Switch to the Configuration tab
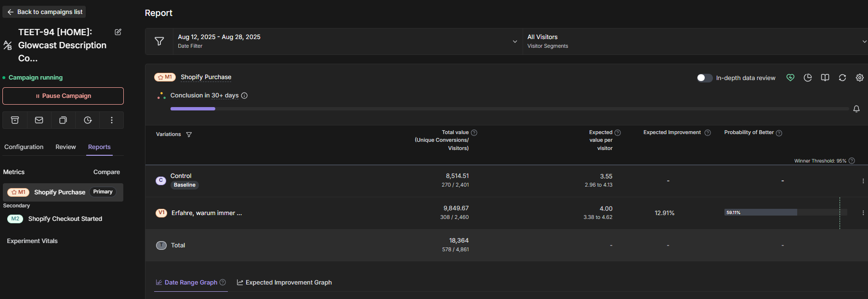Screen dimensions: 868x299 coord(24,147)
